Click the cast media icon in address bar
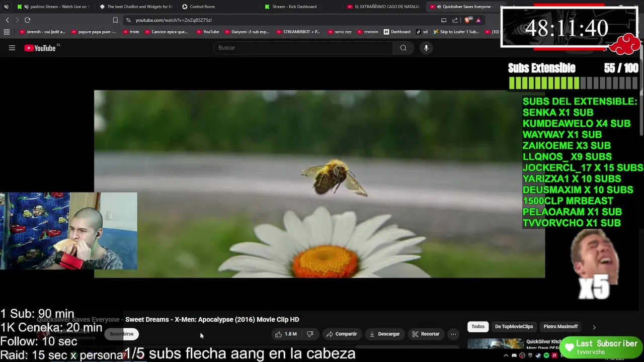The image size is (644, 362). pos(444,20)
